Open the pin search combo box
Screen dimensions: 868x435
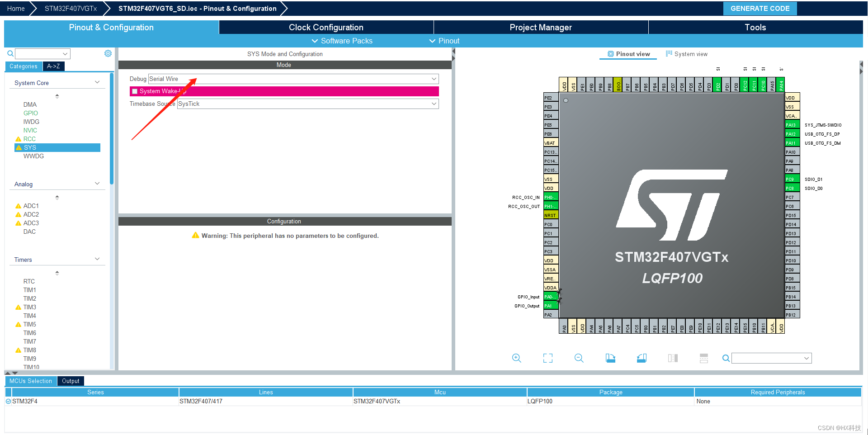tap(771, 358)
